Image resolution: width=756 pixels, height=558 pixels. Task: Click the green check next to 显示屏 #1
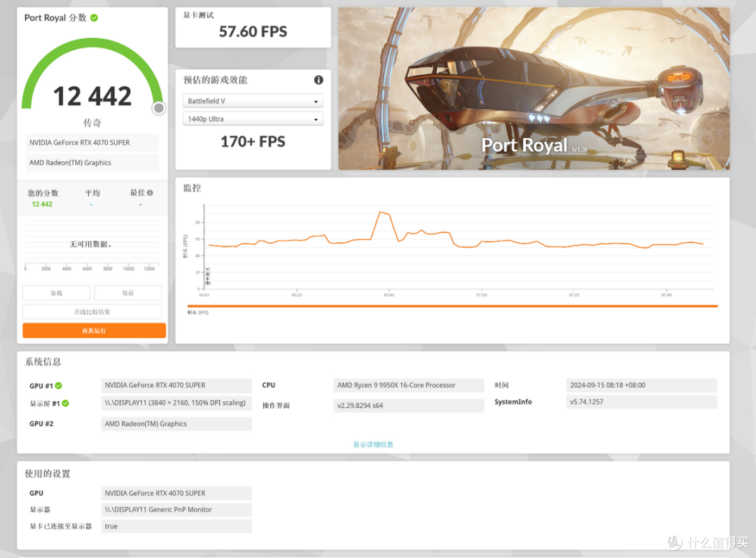coord(66,403)
